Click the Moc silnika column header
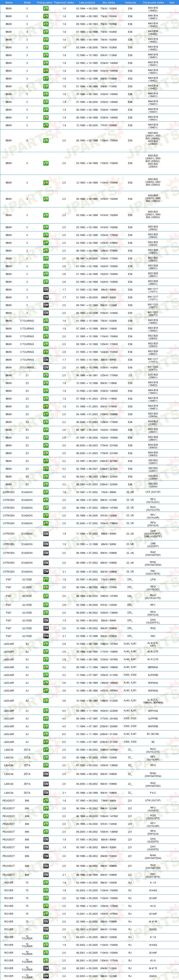 (x=109, y=2)
